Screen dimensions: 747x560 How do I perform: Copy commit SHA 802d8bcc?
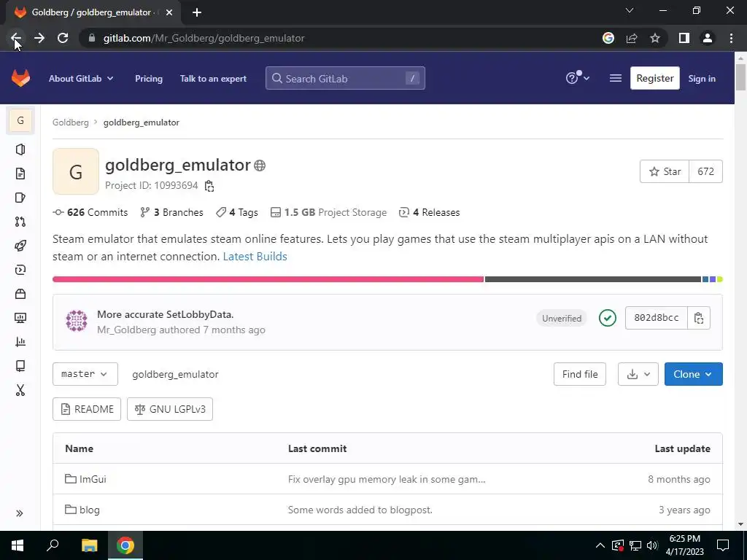[x=699, y=318]
